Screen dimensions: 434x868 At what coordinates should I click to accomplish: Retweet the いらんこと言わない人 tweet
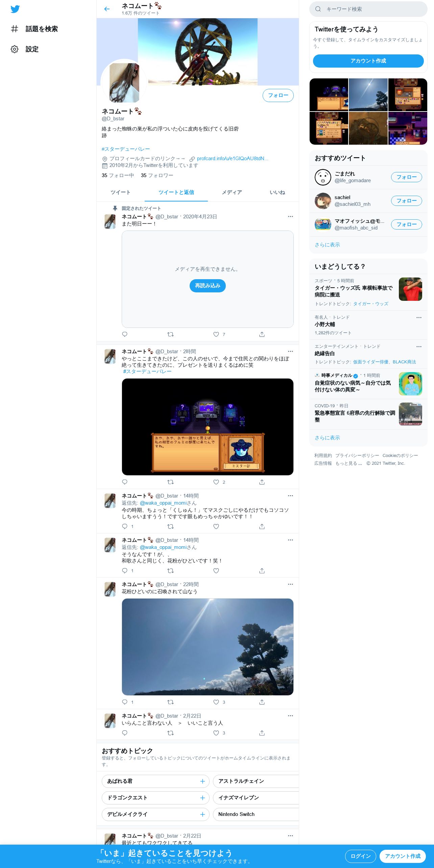[171, 733]
